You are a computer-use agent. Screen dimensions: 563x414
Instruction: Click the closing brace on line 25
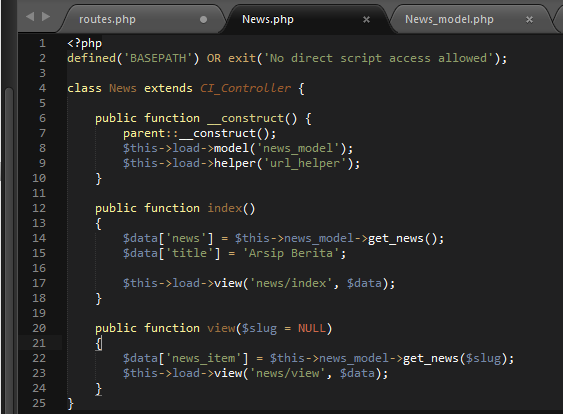[x=70, y=404]
